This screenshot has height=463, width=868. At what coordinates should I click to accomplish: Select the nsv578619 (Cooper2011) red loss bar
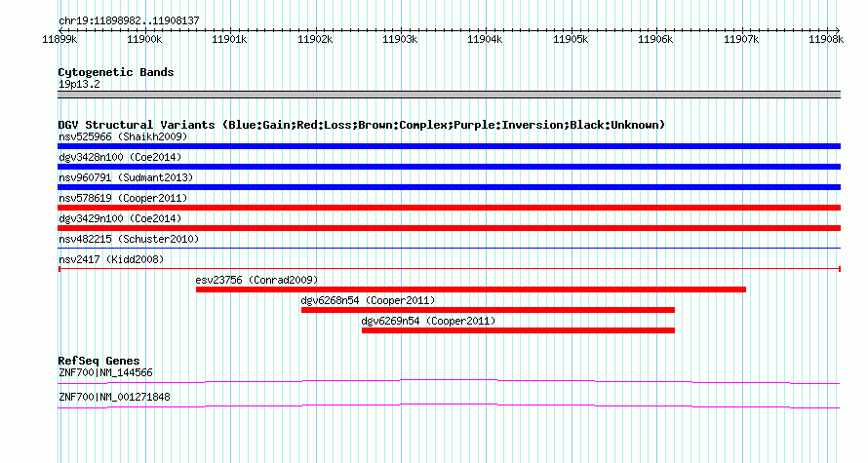pos(449,208)
